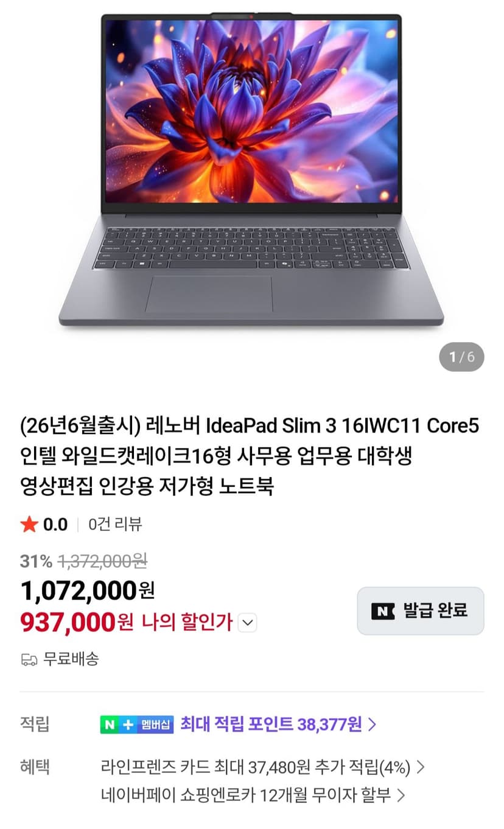Open 최대 적립 포인트 38,377원 details

(x=279, y=724)
